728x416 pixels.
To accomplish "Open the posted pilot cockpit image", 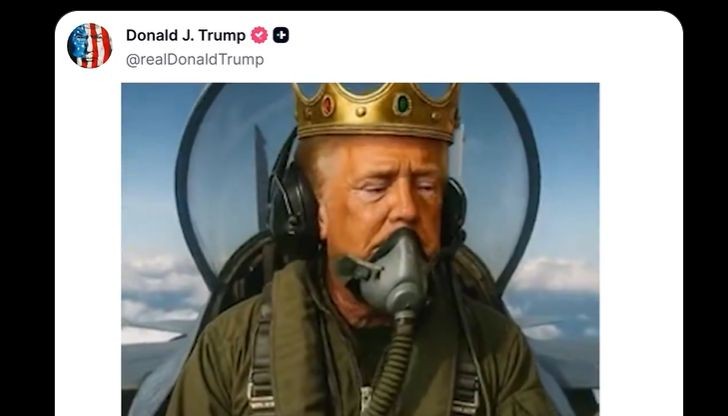I will (x=360, y=249).
